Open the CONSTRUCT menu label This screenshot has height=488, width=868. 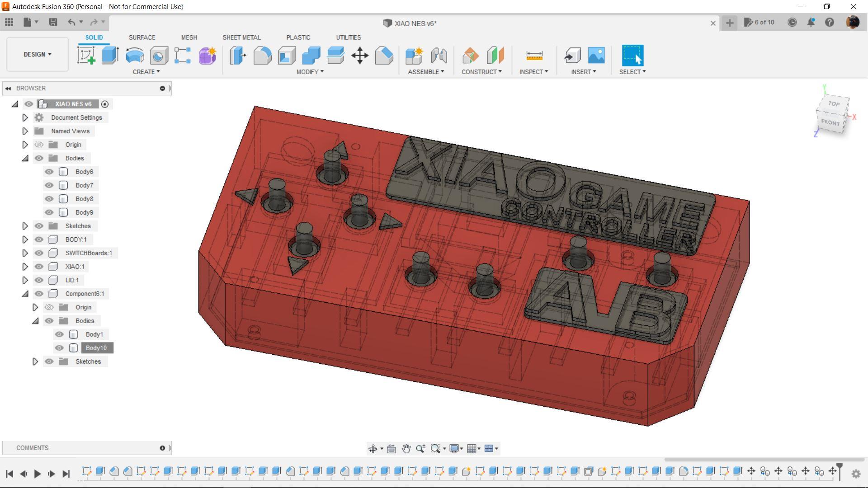pos(481,72)
